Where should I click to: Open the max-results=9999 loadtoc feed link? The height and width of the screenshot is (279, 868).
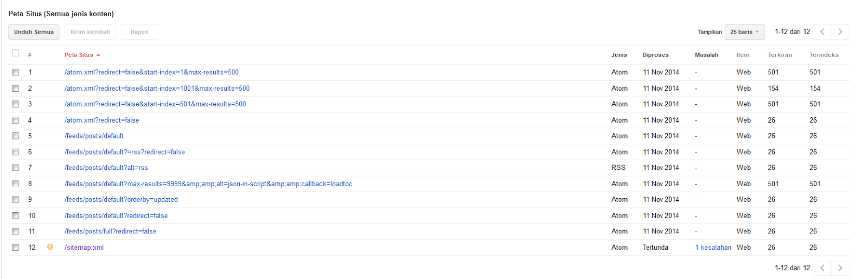[x=208, y=184]
